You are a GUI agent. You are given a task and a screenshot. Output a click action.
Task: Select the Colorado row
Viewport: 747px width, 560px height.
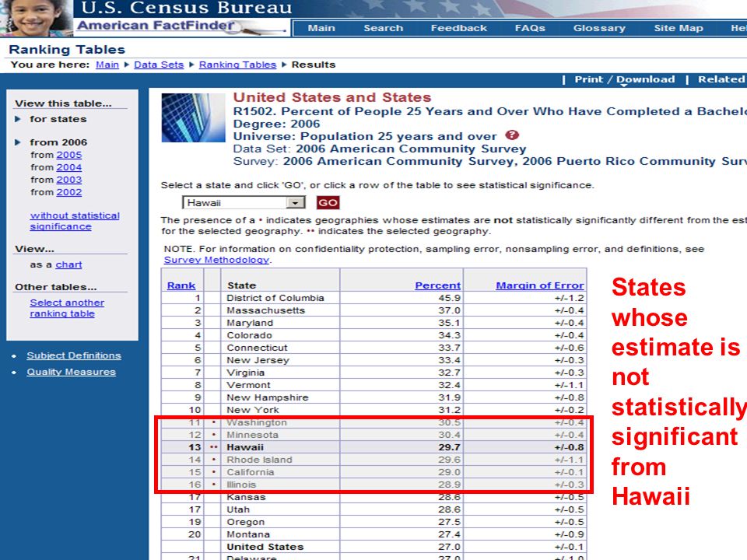(374, 335)
